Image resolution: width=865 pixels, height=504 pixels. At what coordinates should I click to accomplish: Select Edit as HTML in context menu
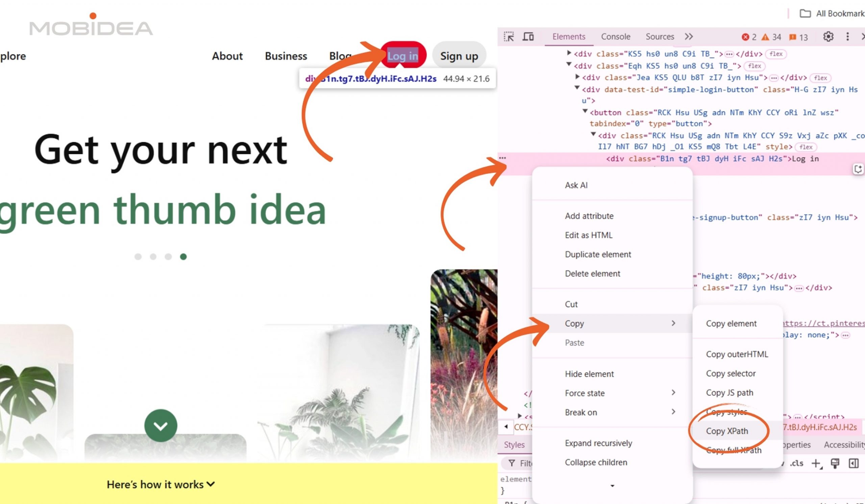[x=612, y=235]
